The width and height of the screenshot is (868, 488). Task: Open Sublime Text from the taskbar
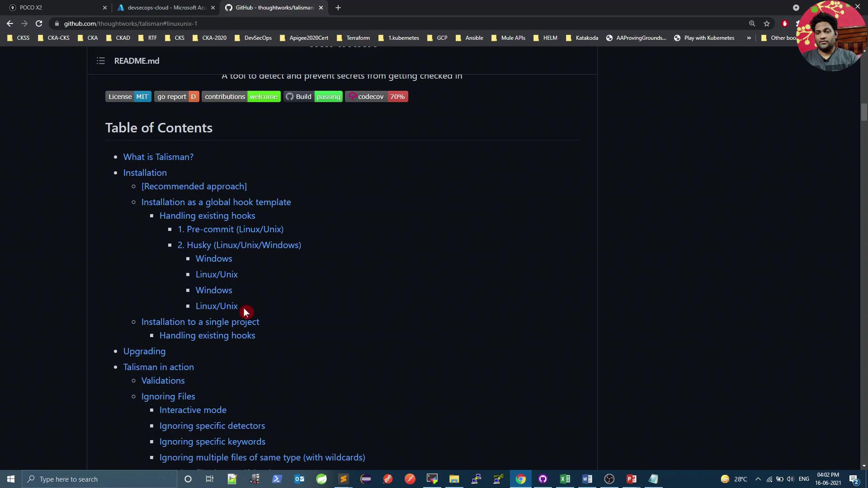pos(344,479)
